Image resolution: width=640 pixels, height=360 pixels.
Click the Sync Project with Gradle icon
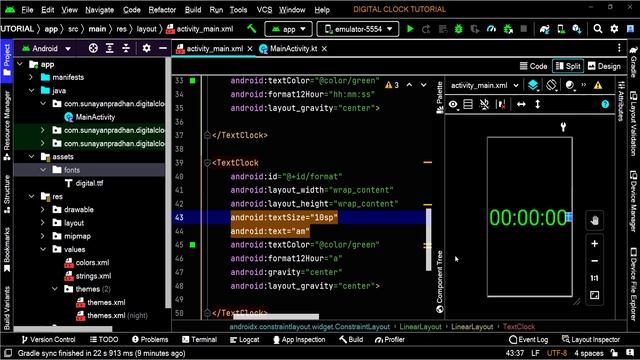pyautogui.click(x=544, y=29)
